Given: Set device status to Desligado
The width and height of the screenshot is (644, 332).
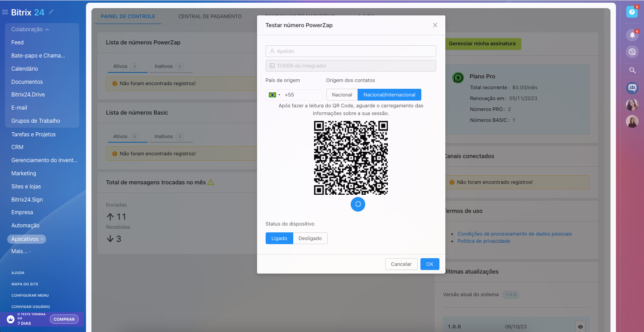Looking at the screenshot, I should (310, 238).
